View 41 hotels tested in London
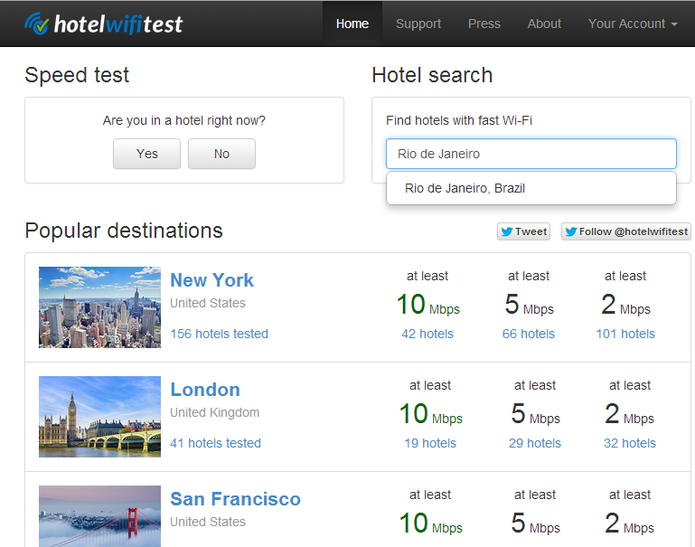Image resolution: width=695 pixels, height=547 pixels. pos(215,443)
